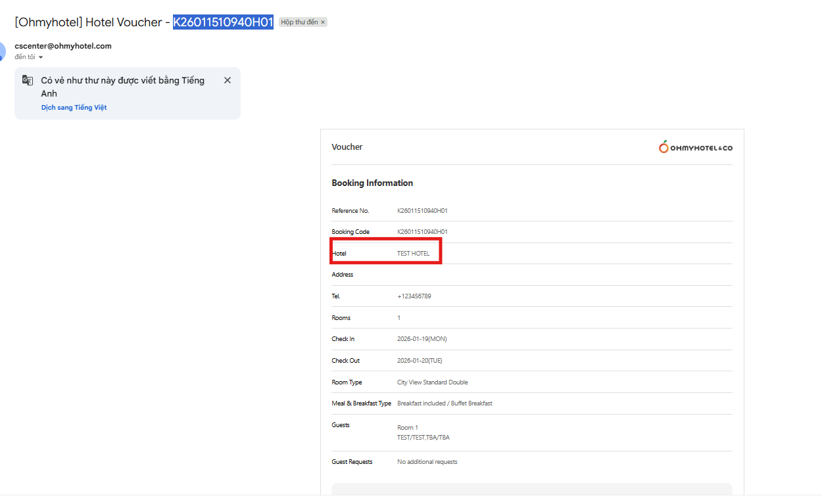The image size is (822, 504).
Task: Click the translate icon in the language banner
Action: [x=28, y=80]
